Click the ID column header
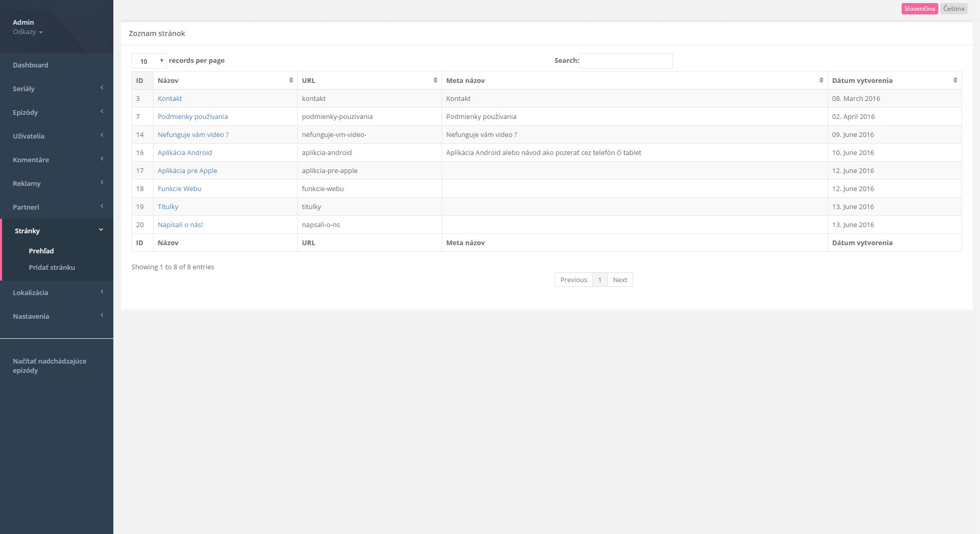The image size is (980, 534). click(142, 80)
